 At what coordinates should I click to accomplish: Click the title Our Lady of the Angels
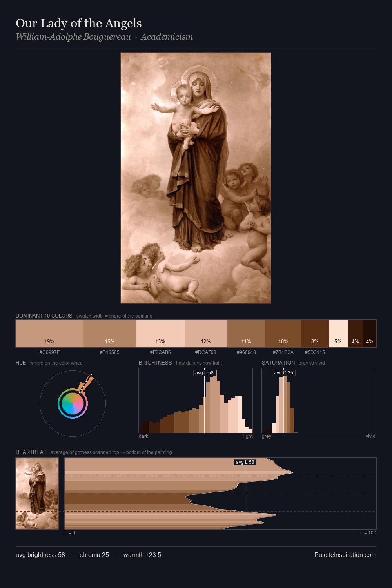pos(79,23)
